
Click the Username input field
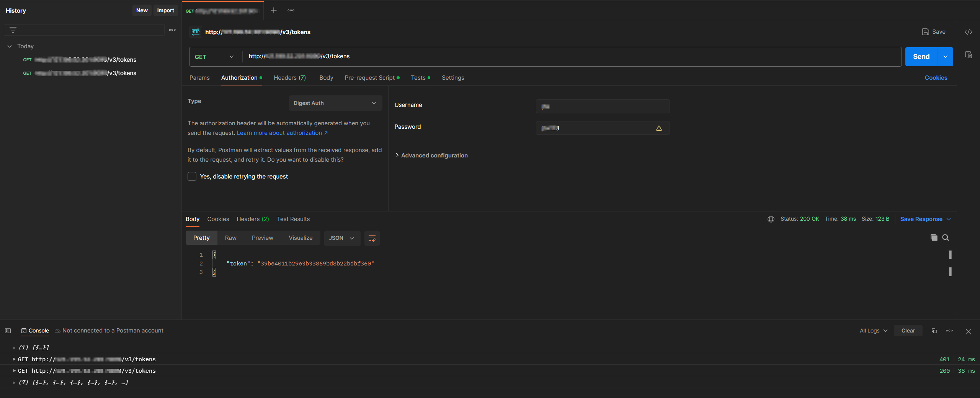pos(603,106)
